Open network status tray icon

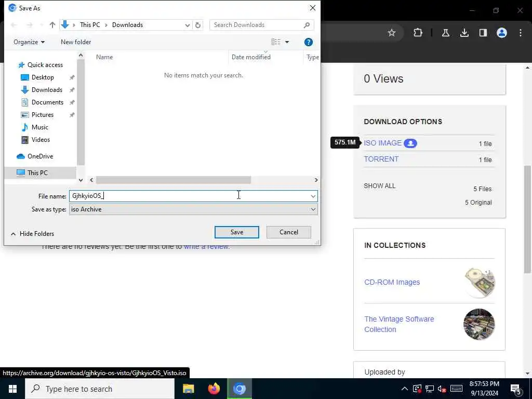430,389
